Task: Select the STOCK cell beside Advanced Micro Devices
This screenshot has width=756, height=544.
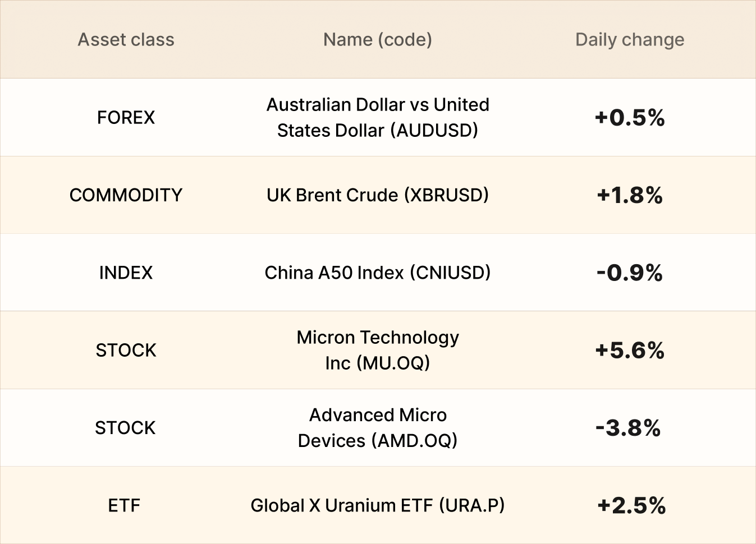Action: [x=125, y=428]
